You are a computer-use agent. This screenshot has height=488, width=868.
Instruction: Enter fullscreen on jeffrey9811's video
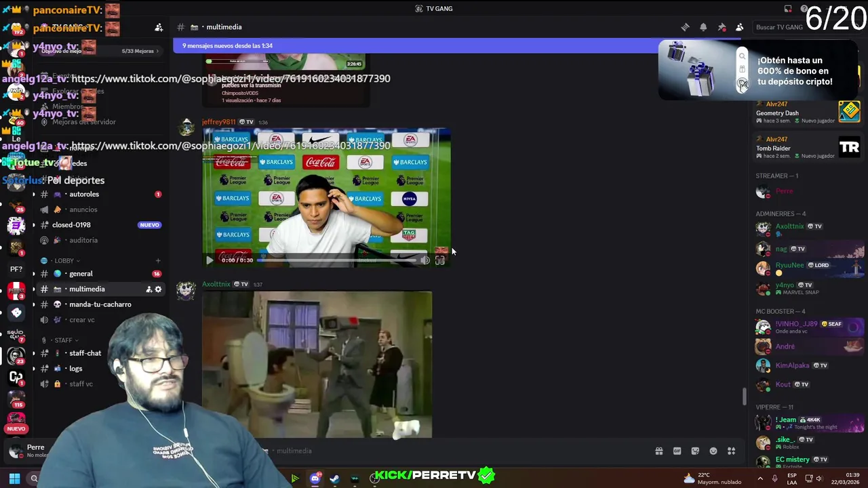click(439, 260)
